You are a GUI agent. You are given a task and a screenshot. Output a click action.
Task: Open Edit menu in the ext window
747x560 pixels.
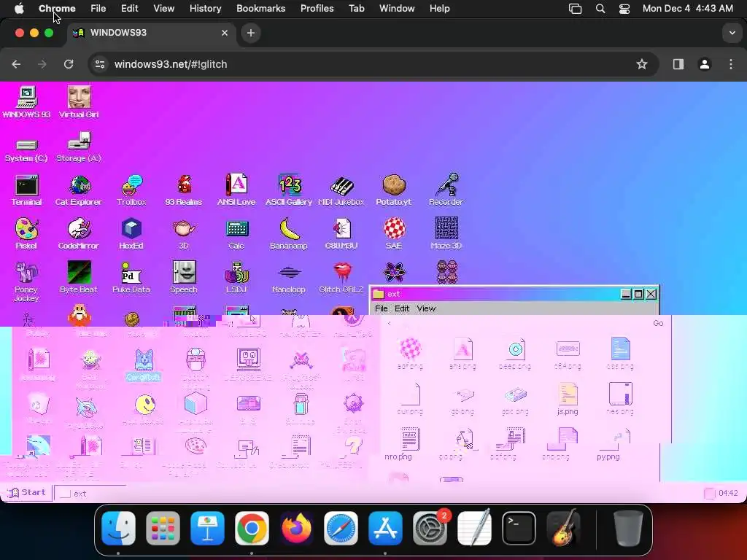[x=402, y=308]
